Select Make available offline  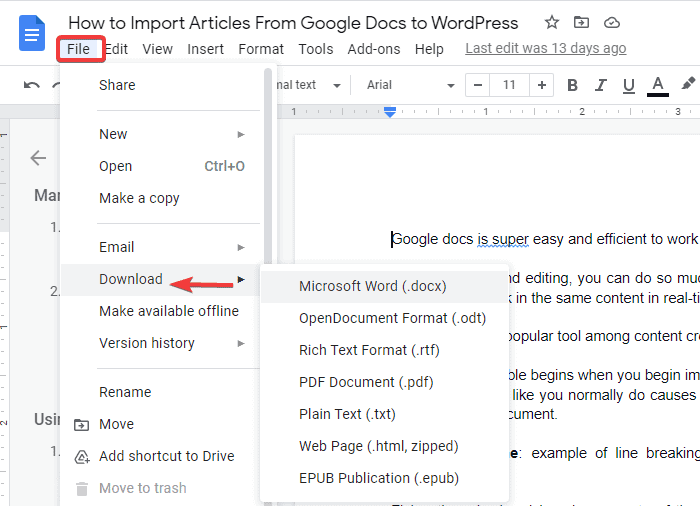click(x=168, y=311)
